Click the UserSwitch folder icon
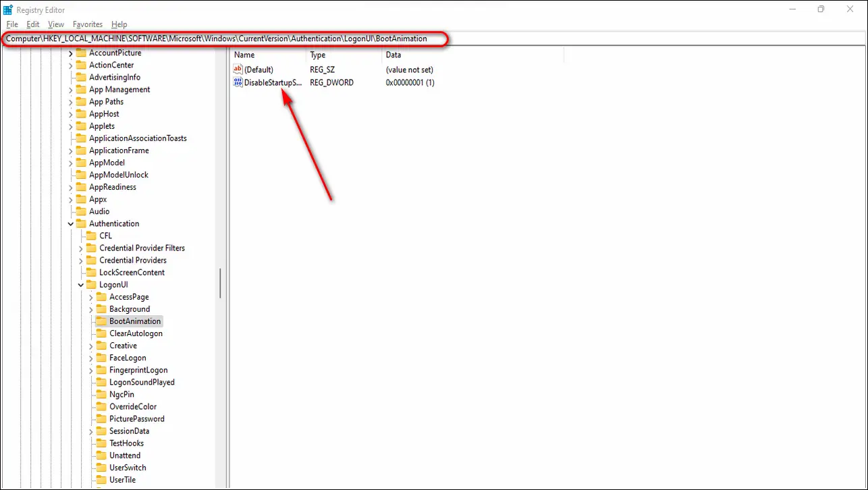 tap(101, 467)
